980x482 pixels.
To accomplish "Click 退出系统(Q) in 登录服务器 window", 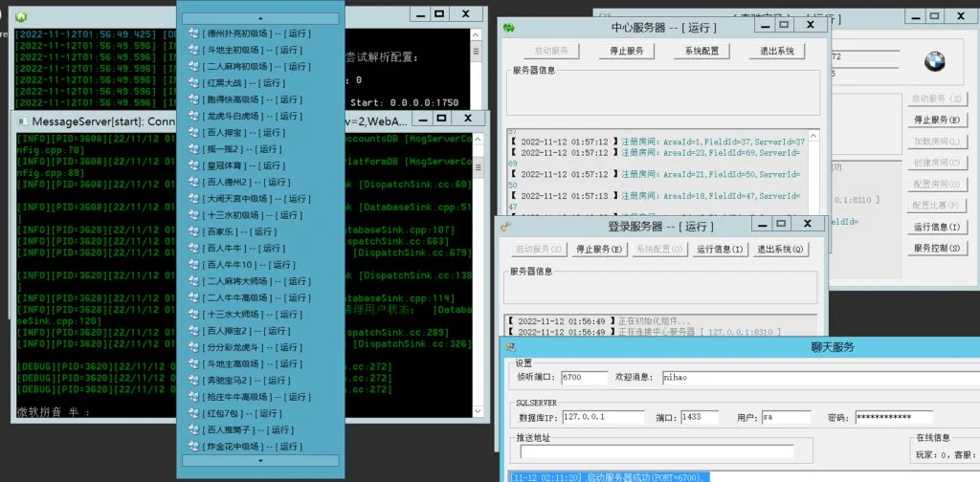I will tap(781, 249).
